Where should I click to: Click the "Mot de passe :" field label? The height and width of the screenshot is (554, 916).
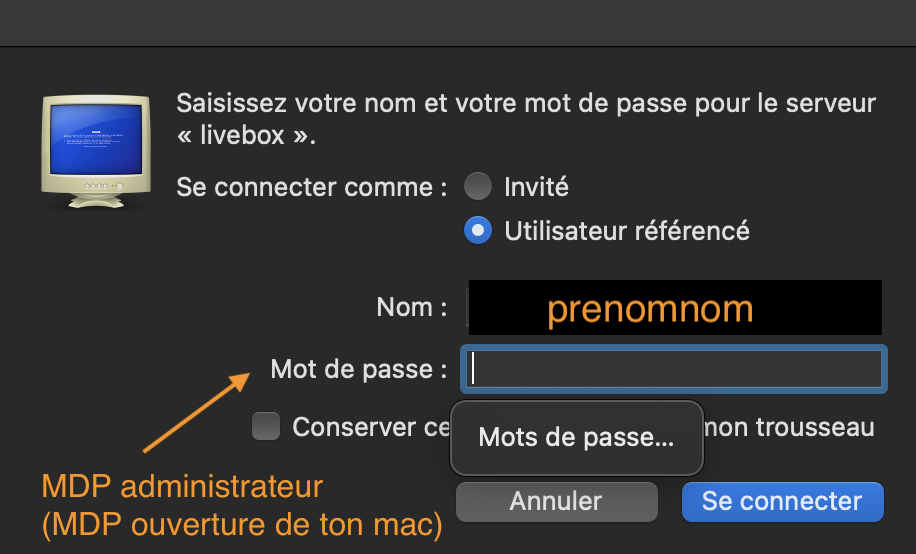(x=358, y=369)
